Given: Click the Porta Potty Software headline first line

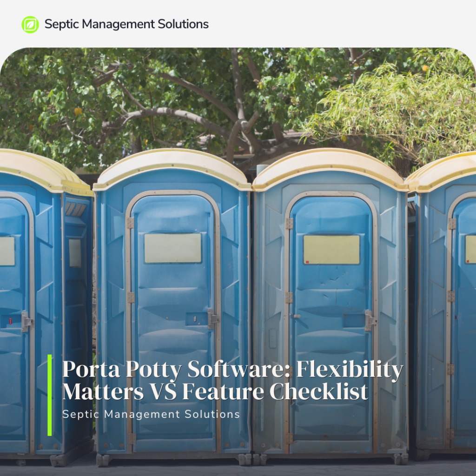Looking at the screenshot, I should pyautogui.click(x=233, y=370).
